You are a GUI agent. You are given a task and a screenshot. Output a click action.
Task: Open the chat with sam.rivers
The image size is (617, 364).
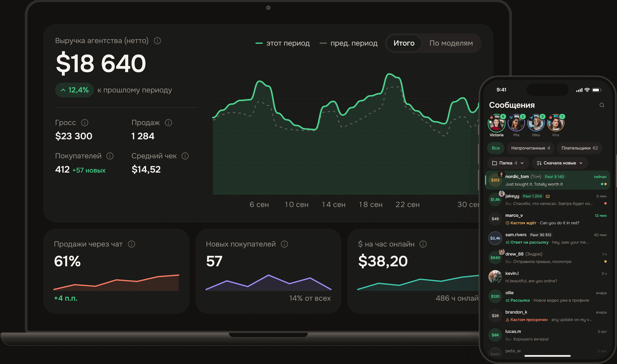pyautogui.click(x=548, y=238)
